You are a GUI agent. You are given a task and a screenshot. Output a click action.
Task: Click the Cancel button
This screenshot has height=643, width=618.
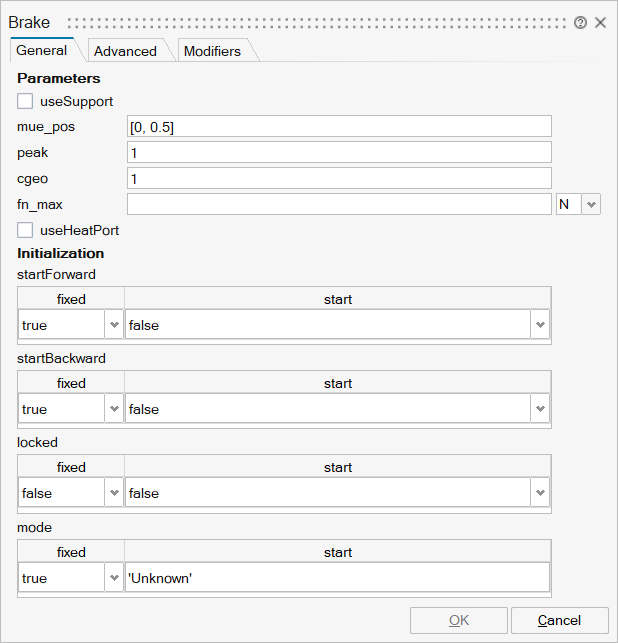(559, 620)
